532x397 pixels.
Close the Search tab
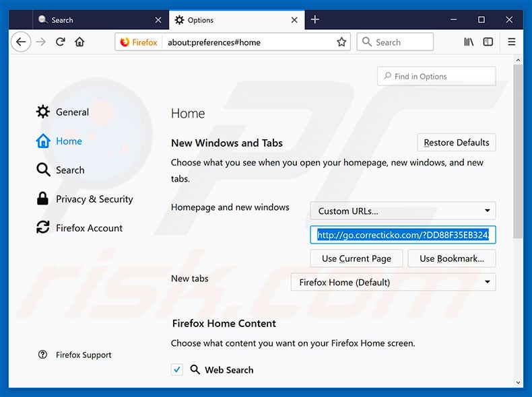[x=158, y=20]
